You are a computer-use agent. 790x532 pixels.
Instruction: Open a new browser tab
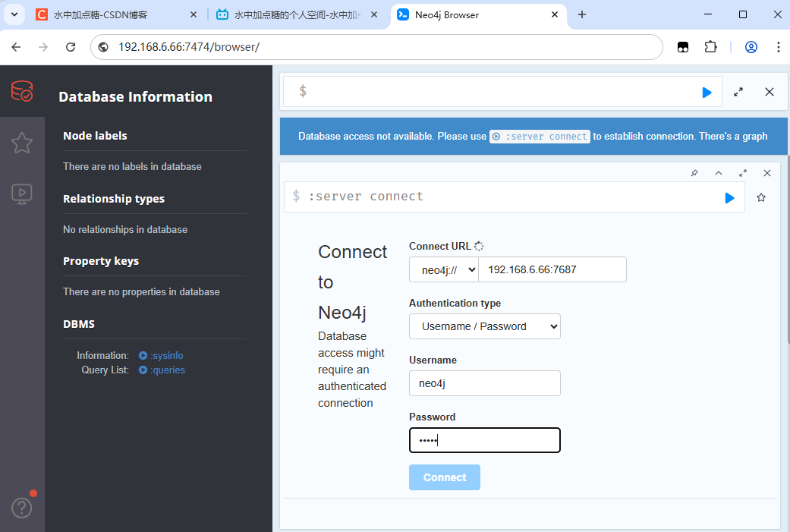tap(582, 15)
